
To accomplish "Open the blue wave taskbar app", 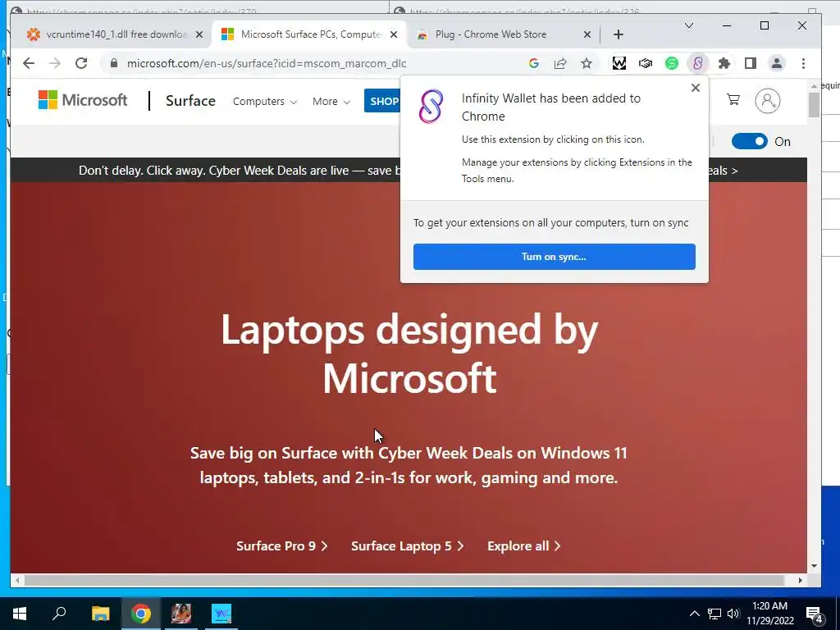I will tap(221, 614).
